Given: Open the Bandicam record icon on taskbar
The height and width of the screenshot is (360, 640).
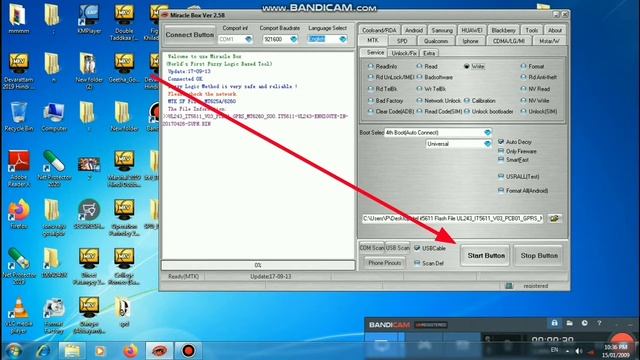Looking at the screenshot, I should tap(188, 351).
